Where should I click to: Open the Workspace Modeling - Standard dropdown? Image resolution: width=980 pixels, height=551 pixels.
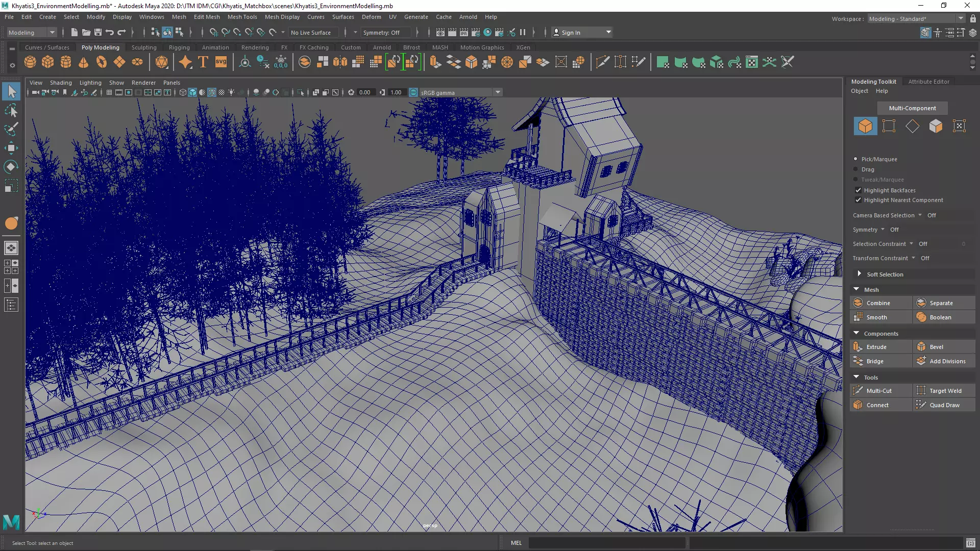pos(916,19)
